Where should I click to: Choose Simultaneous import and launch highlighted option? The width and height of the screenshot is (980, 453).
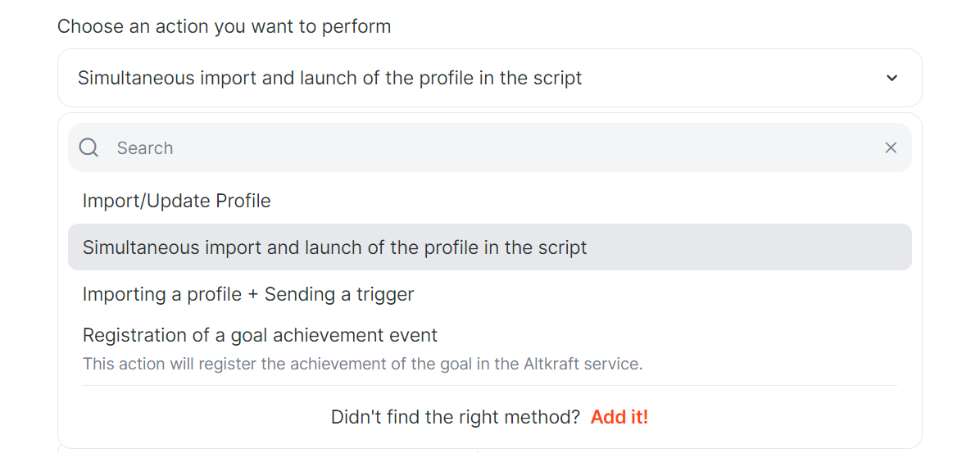489,247
